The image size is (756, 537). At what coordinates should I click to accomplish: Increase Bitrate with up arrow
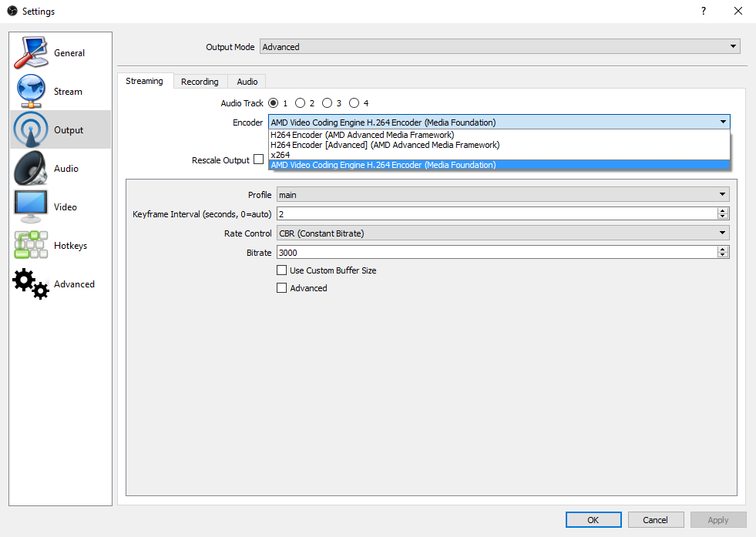722,249
